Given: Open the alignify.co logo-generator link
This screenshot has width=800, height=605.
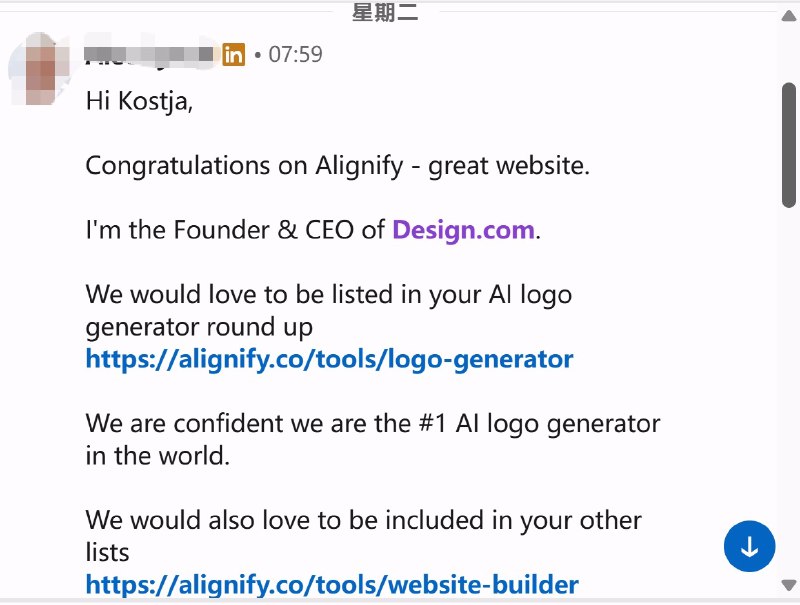Looking at the screenshot, I should pos(329,359).
